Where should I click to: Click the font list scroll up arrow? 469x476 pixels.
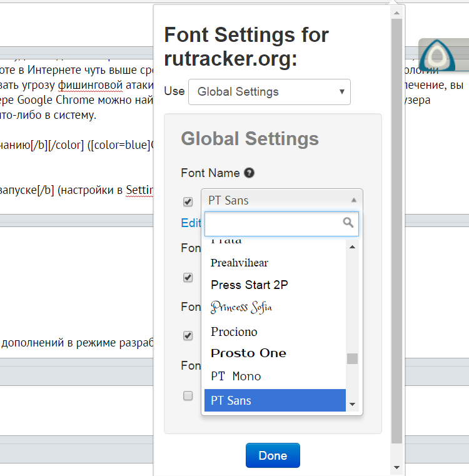coord(352,247)
